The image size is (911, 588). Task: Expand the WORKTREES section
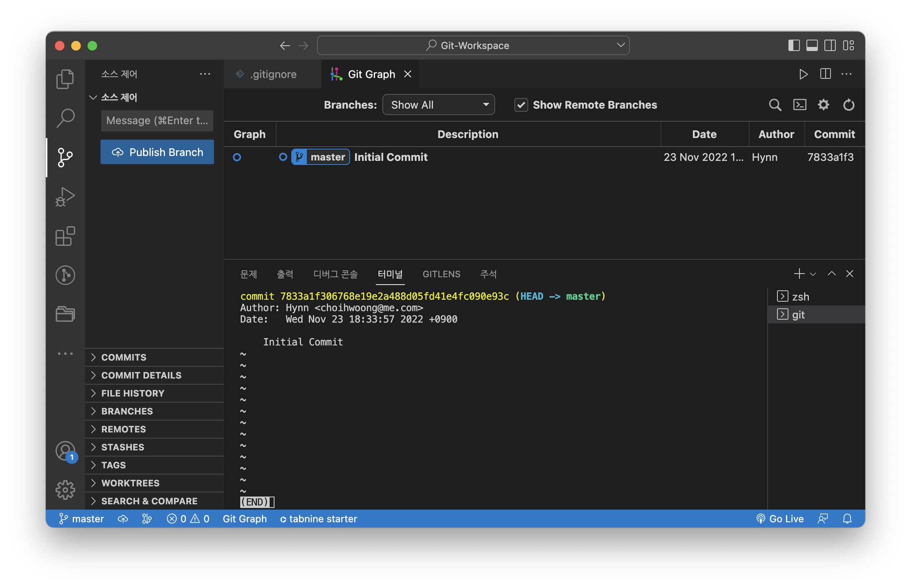154,483
